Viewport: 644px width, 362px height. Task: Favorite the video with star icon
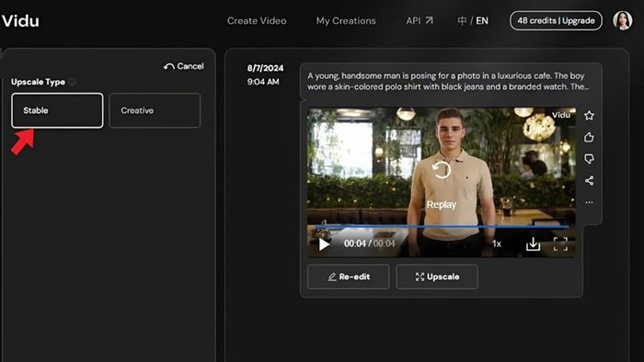point(589,116)
